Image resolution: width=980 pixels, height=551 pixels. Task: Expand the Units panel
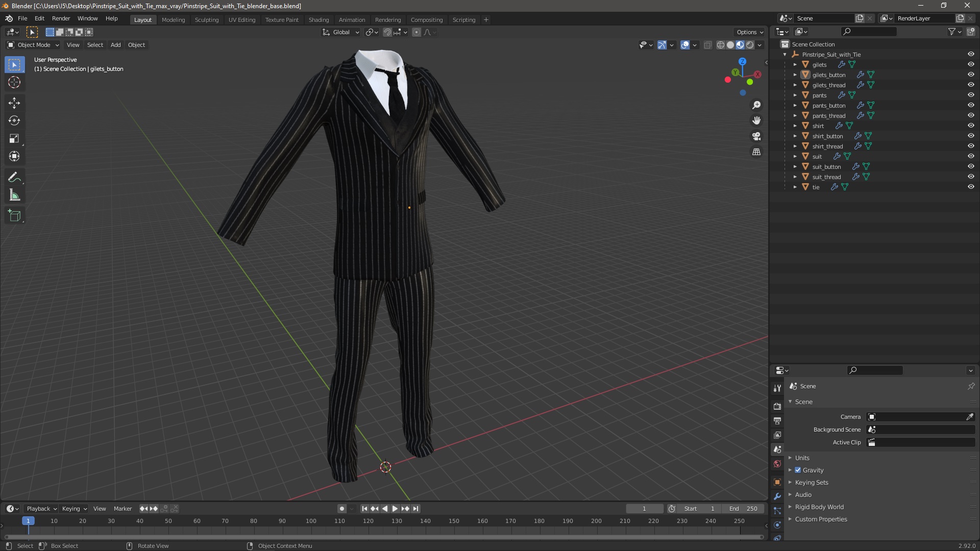click(x=802, y=458)
